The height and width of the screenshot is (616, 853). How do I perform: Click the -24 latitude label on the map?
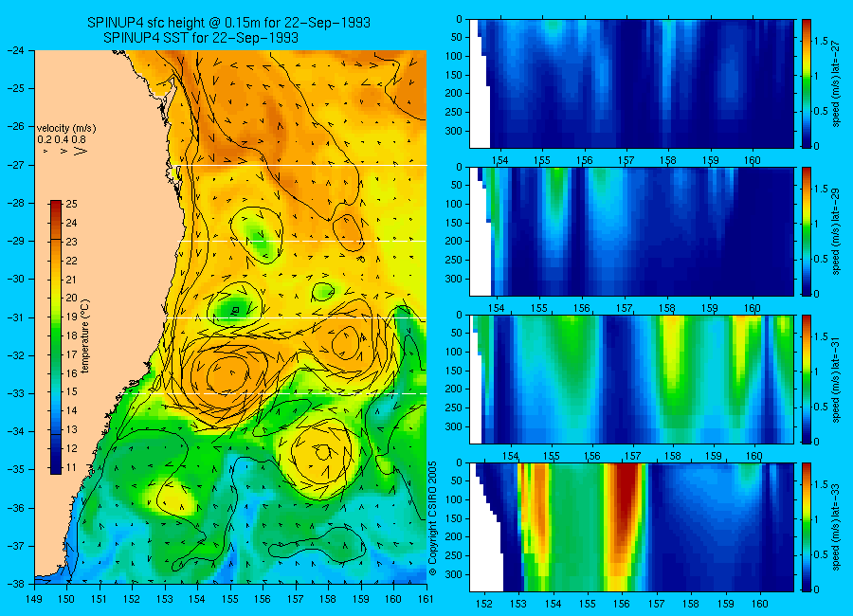pos(14,50)
